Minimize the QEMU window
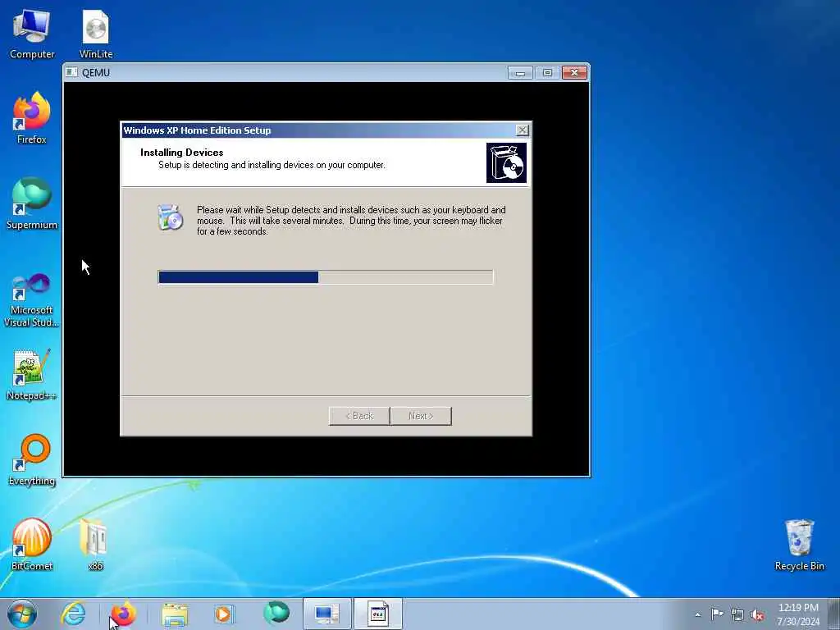This screenshot has height=630, width=840. click(x=520, y=72)
